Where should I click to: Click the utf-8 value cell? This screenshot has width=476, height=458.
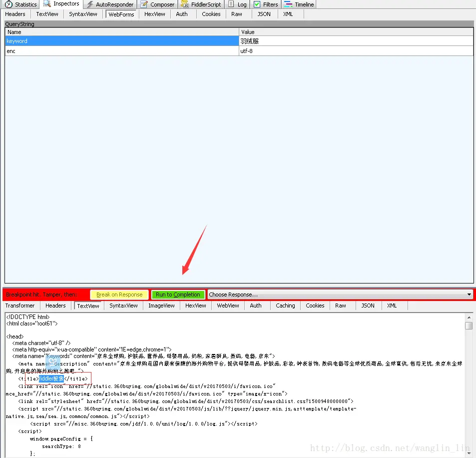click(356, 51)
